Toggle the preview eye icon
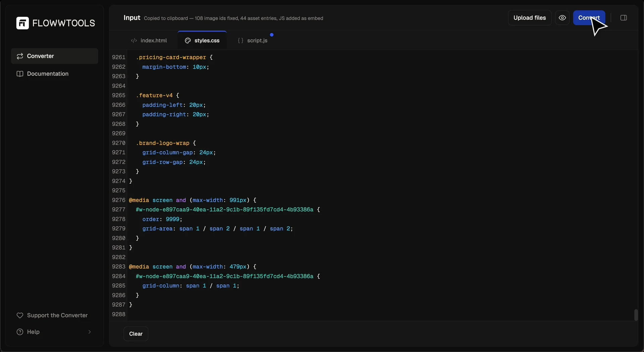The height and width of the screenshot is (352, 644). click(562, 18)
